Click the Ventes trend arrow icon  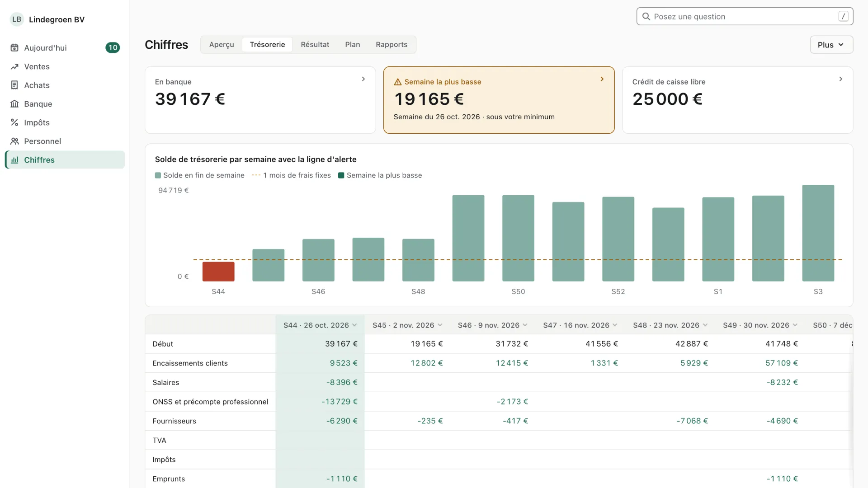tap(14, 66)
